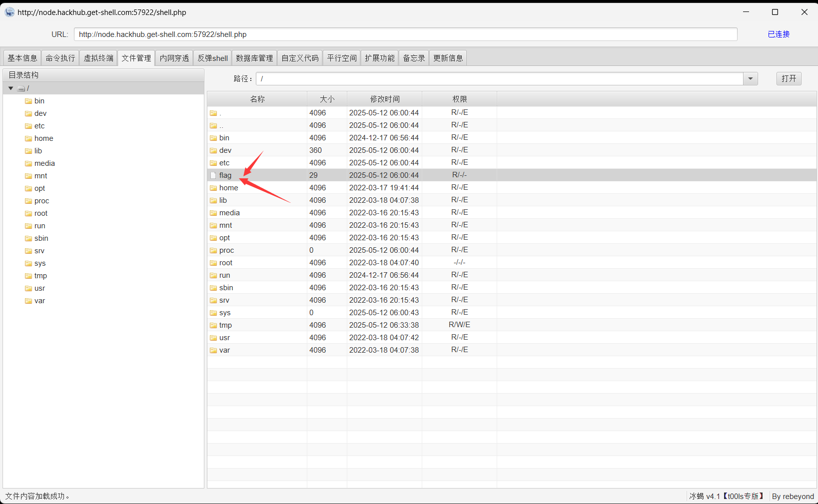Open the path dropdown arrow
The width and height of the screenshot is (818, 504).
750,79
